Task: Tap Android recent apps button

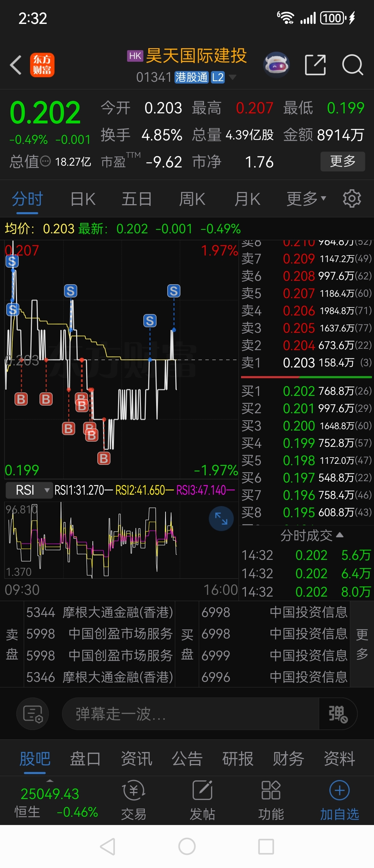Action: (266, 847)
